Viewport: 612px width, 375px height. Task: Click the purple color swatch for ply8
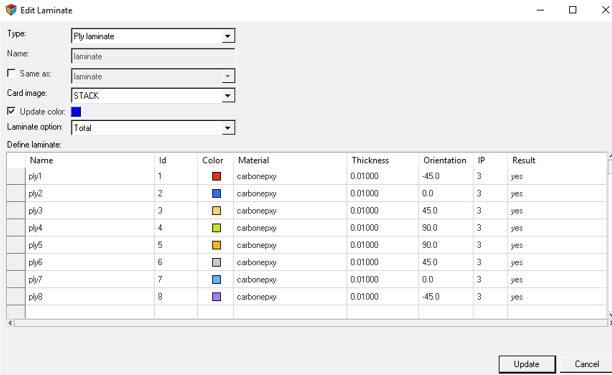click(216, 297)
